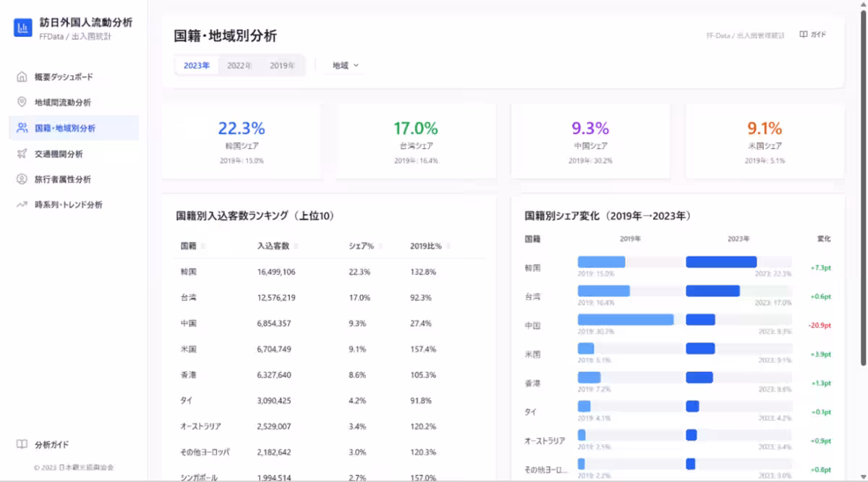The height and width of the screenshot is (482, 868).
Task: Click the ガイド button in header
Action: [x=813, y=35]
